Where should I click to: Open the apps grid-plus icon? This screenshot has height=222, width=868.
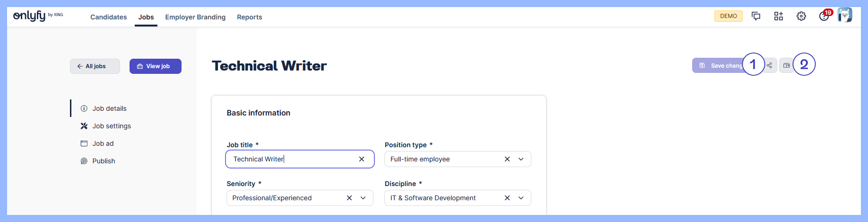click(x=779, y=16)
